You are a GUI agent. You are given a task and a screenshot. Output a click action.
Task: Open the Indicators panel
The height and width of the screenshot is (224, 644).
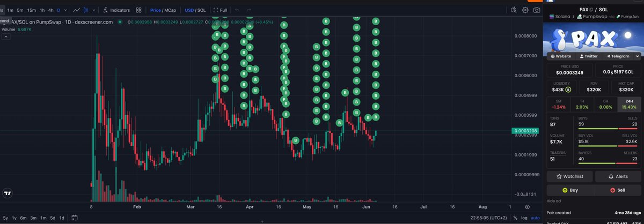(116, 10)
